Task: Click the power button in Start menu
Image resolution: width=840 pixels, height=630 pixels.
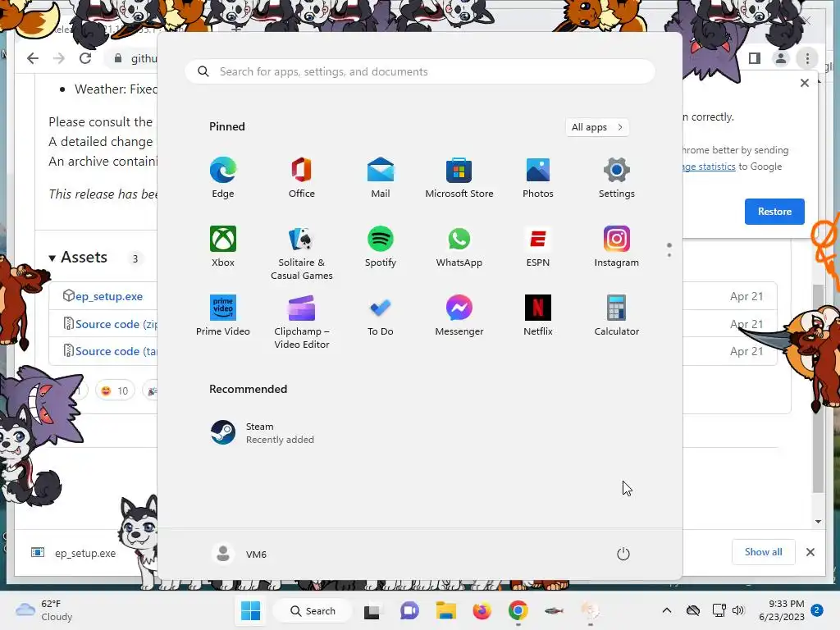Action: (623, 554)
